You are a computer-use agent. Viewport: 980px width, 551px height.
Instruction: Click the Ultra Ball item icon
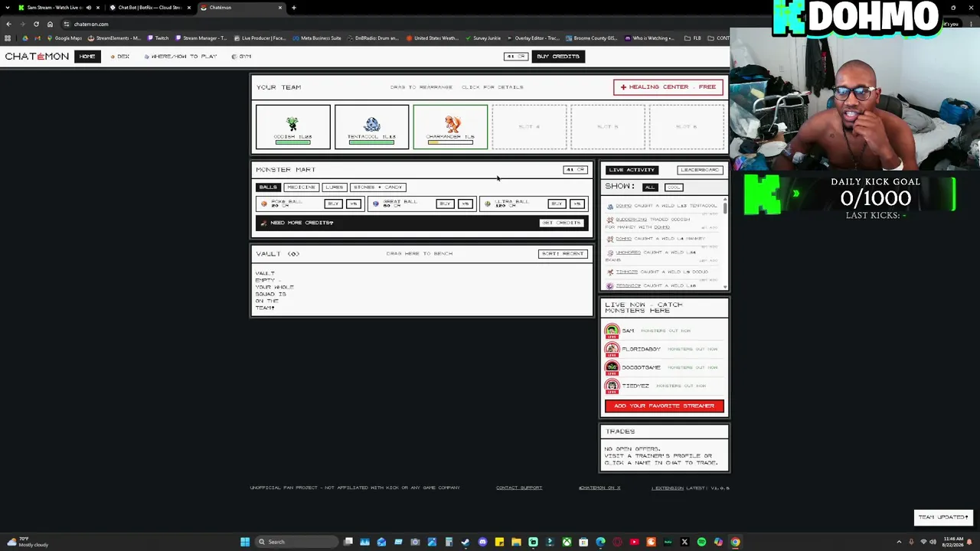coord(488,204)
